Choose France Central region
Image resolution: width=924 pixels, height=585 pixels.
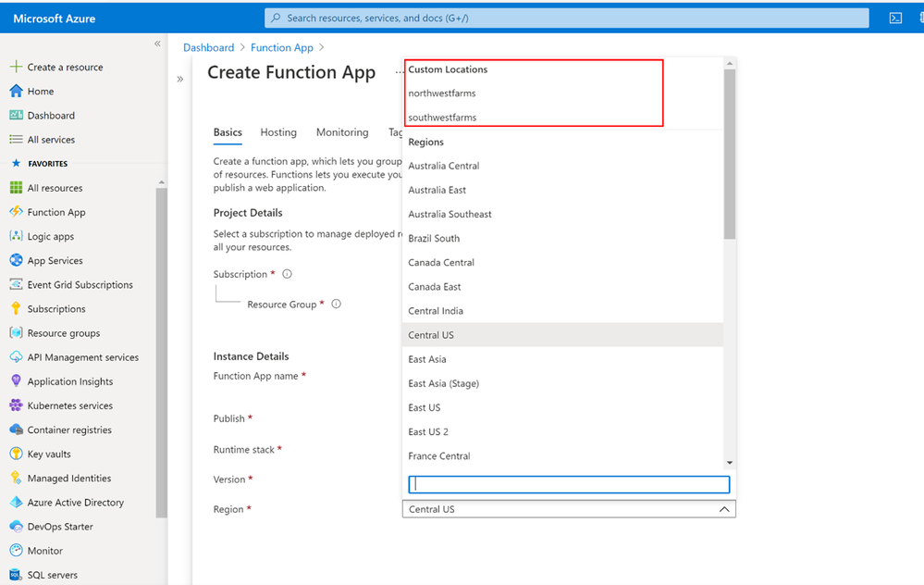[562, 455]
